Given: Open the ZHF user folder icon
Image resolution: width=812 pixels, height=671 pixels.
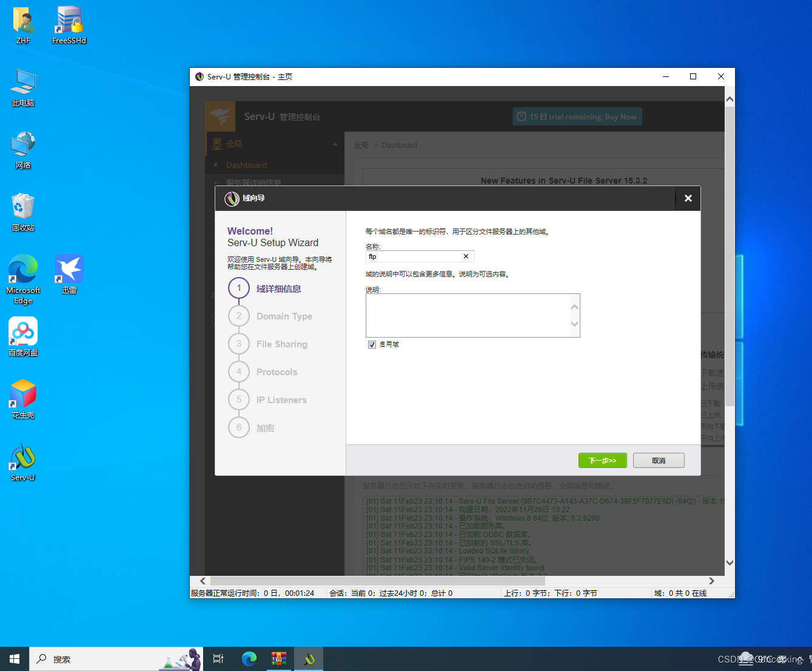Looking at the screenshot, I should pyautogui.click(x=23, y=25).
